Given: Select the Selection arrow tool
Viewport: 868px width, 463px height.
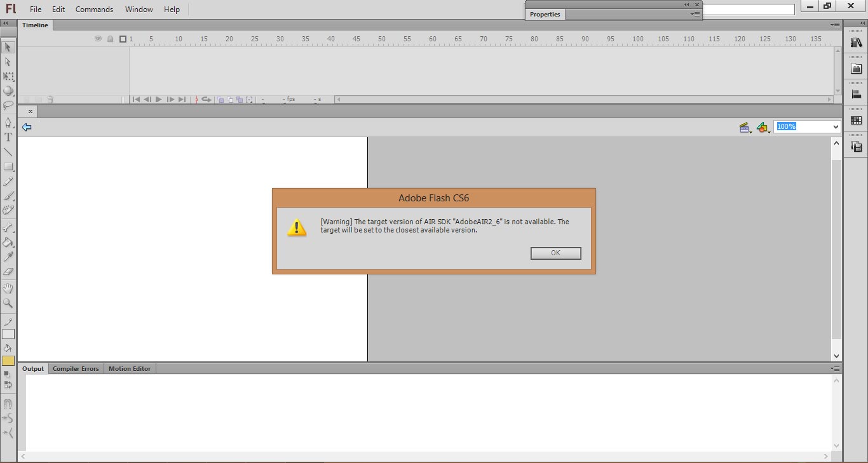Looking at the screenshot, I should (8, 48).
